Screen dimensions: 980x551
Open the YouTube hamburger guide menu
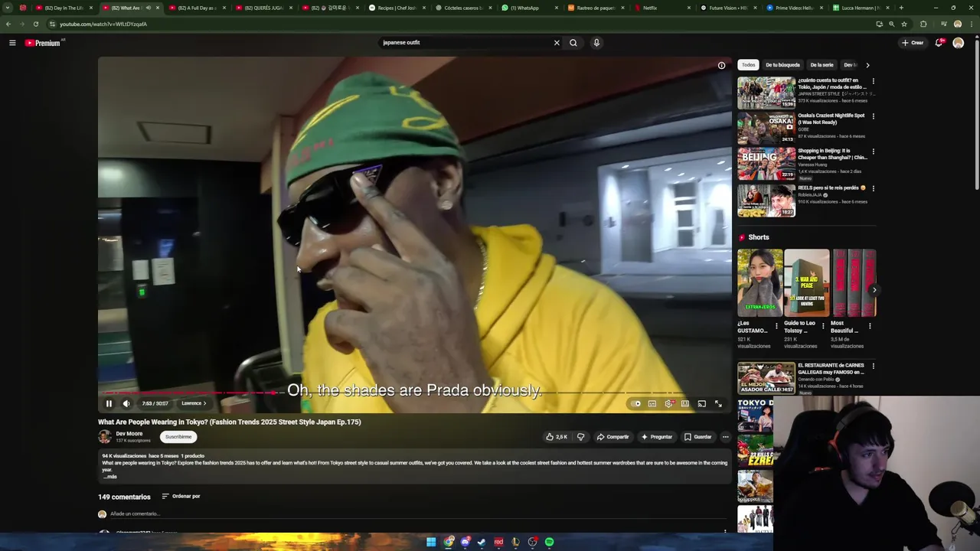click(x=12, y=43)
